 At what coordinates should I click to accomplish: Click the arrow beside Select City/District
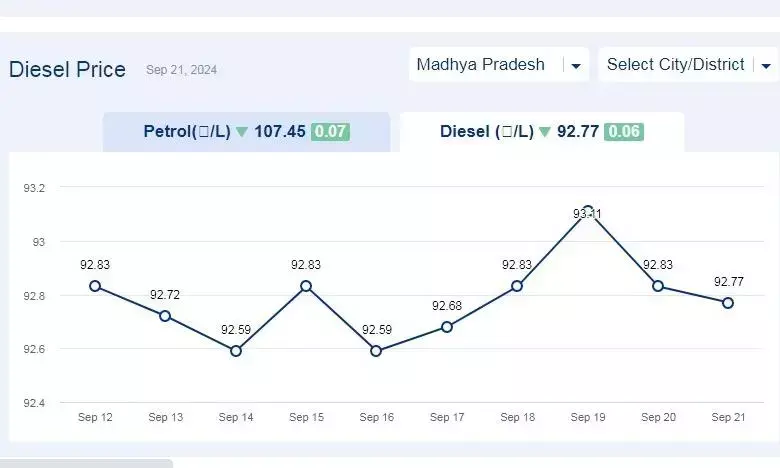point(766,66)
